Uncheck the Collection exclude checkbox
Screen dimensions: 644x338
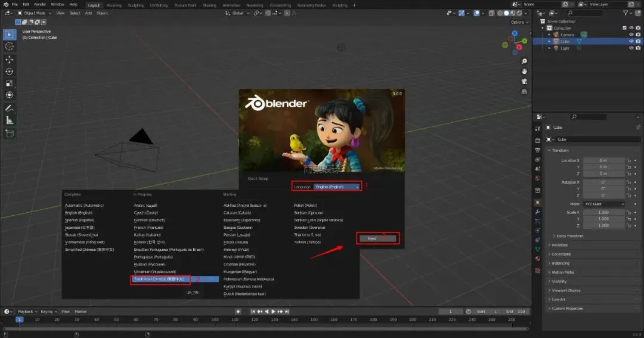[625, 28]
